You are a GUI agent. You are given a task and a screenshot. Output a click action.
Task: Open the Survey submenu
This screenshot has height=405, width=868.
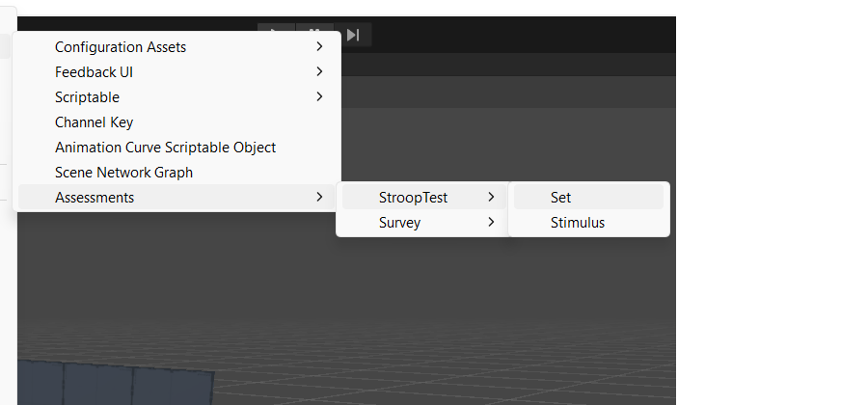[x=422, y=223]
